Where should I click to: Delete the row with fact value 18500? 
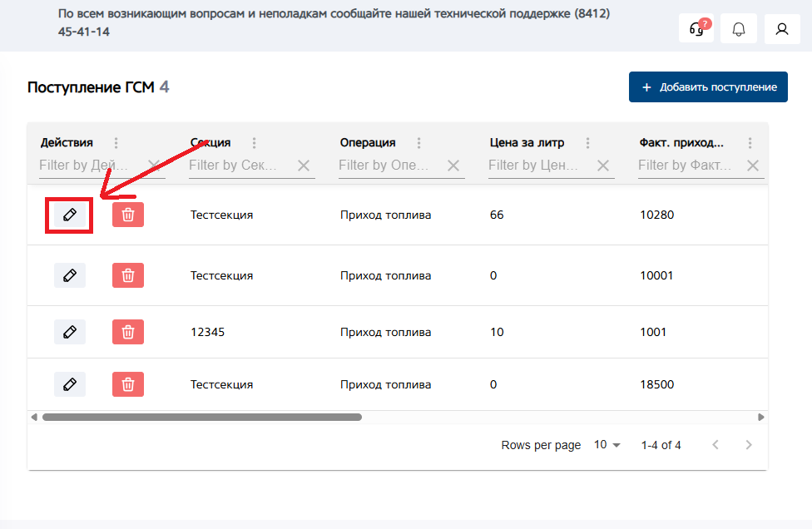128,384
